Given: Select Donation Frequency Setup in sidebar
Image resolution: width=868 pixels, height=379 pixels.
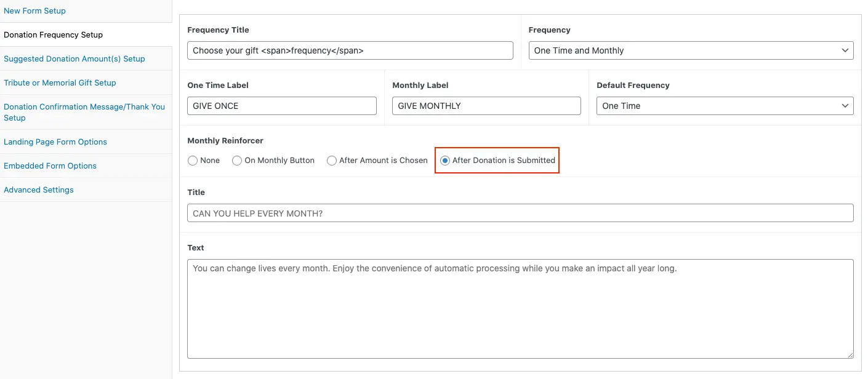Looking at the screenshot, I should [53, 35].
